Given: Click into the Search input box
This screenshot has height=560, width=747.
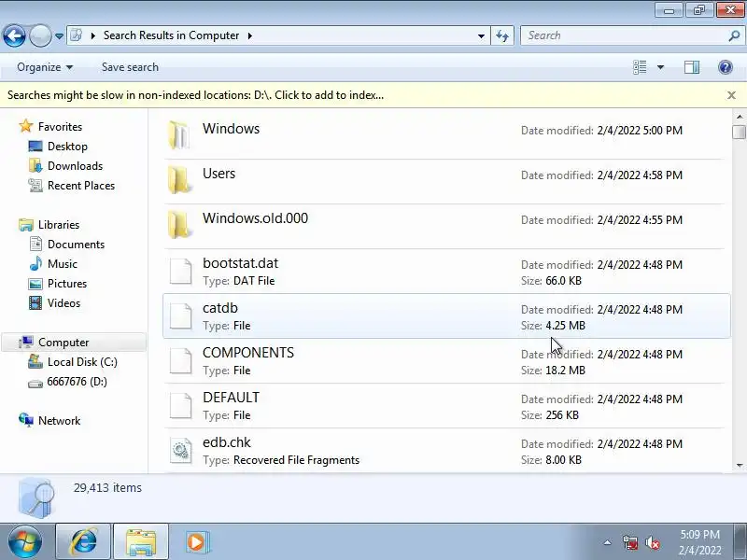Looking at the screenshot, I should [x=625, y=35].
